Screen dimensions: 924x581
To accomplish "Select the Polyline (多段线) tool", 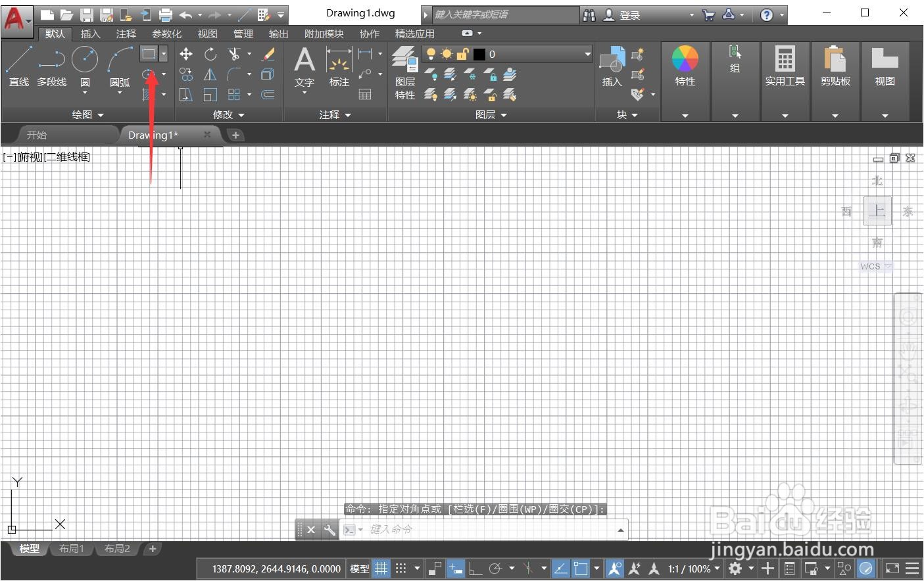I will (51, 66).
